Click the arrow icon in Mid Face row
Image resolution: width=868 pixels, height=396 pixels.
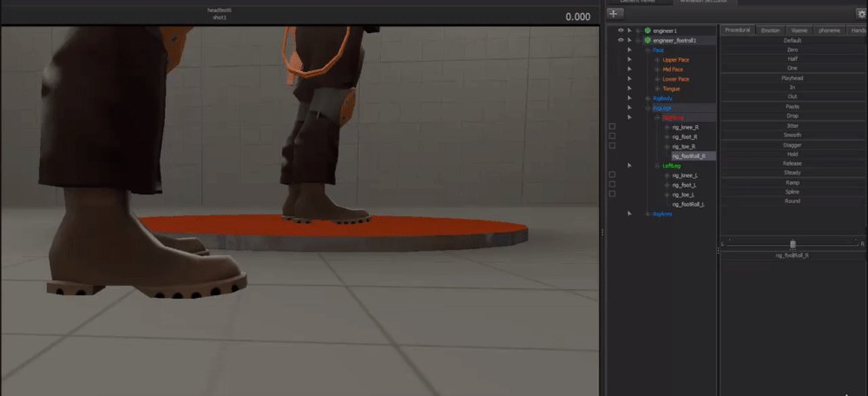(x=629, y=69)
